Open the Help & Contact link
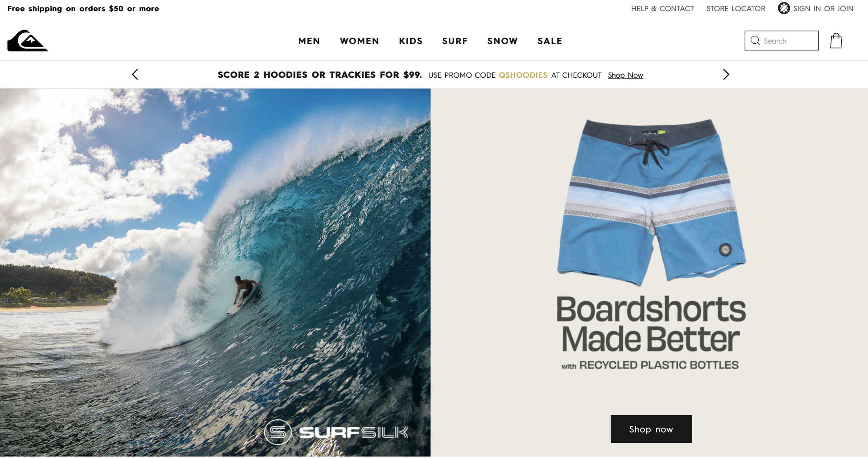Image resolution: width=868 pixels, height=459 pixels. click(662, 9)
